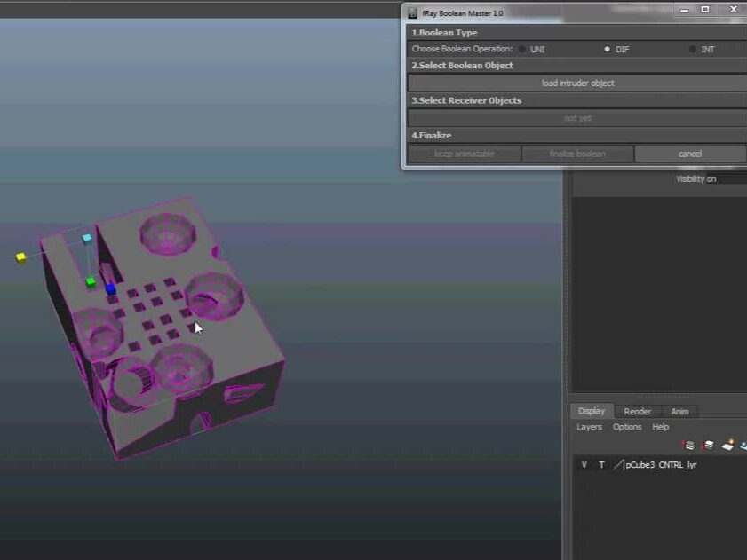The height and width of the screenshot is (560, 747).
Task: Open color slot of pCube3_CNTRL_lyr
Action: 618,465
